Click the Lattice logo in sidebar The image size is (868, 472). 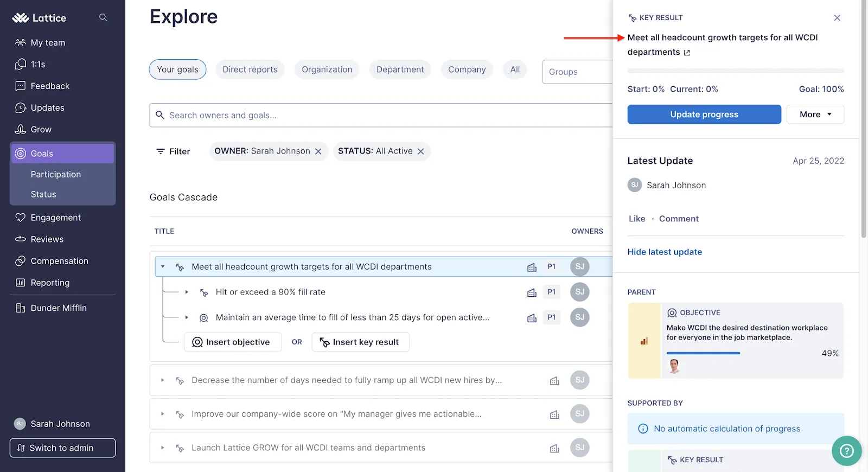coord(39,18)
